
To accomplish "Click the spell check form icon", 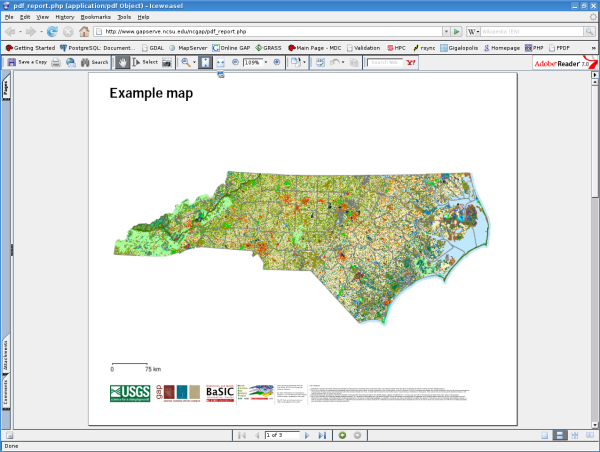I will click(320, 62).
